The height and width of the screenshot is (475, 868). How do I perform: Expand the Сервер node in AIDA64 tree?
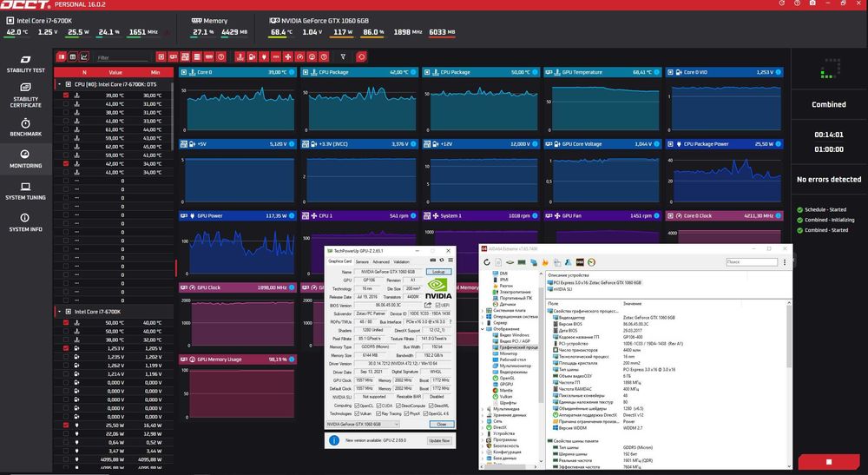tap(483, 323)
